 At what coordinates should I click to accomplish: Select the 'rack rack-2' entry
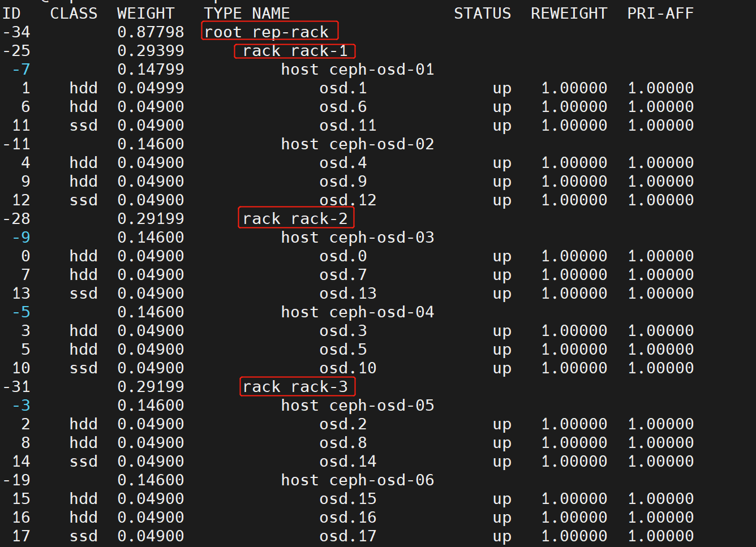click(x=295, y=219)
